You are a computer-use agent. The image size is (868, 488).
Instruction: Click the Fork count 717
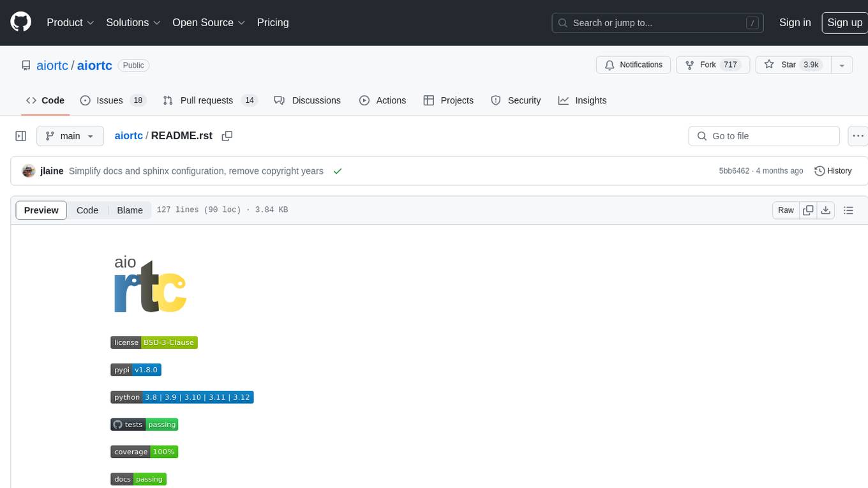pyautogui.click(x=731, y=65)
